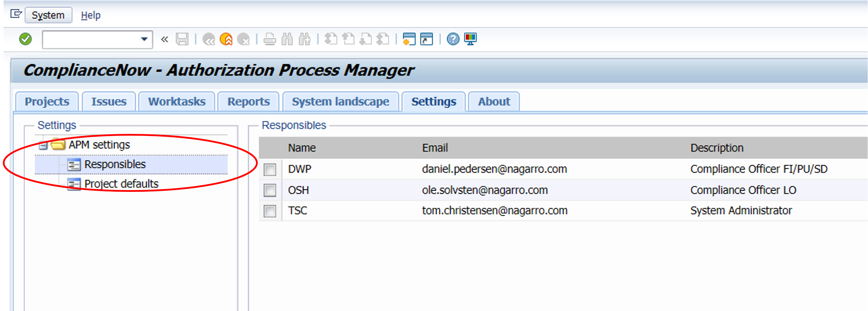
Task: Click the Cancel toolbar icon
Action: [243, 39]
